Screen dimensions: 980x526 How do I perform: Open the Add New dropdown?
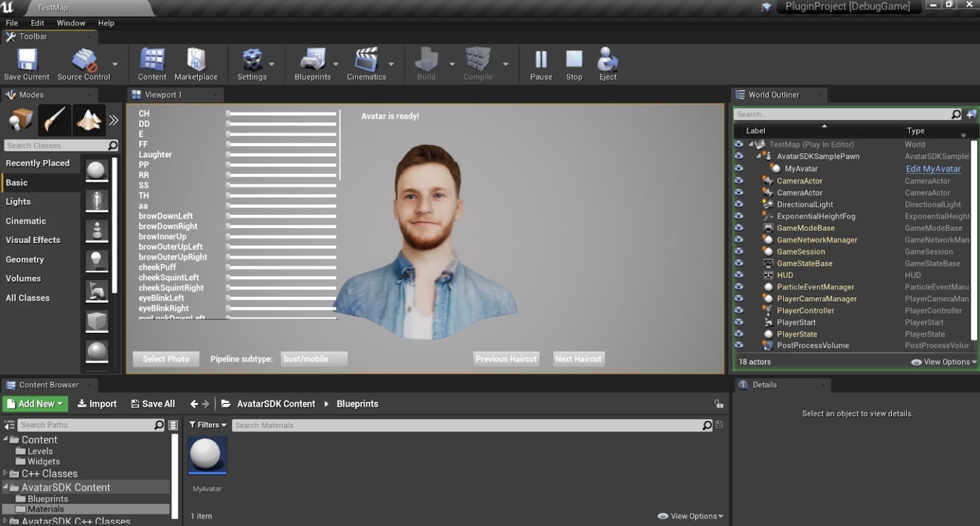36,404
